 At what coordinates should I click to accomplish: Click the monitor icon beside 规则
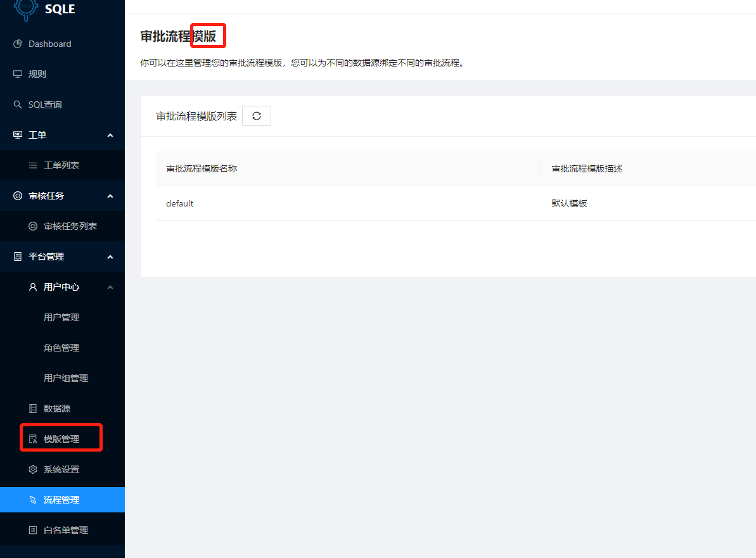pyautogui.click(x=18, y=74)
